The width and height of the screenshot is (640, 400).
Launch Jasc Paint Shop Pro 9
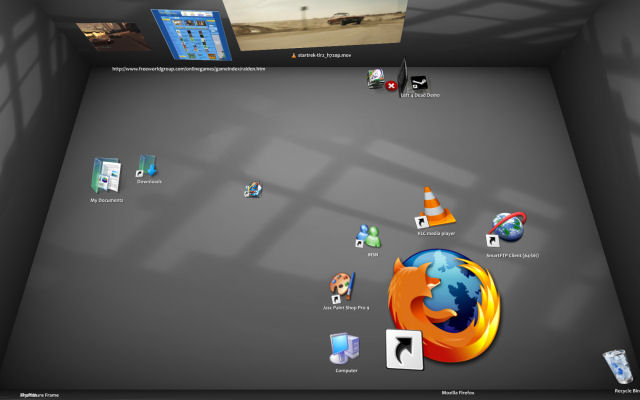coord(341,288)
